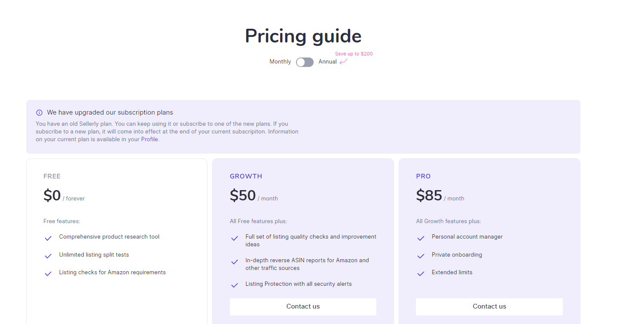The height and width of the screenshot is (324, 644).
Task: Click checkmark beside Private onboarding
Action: [x=421, y=256]
